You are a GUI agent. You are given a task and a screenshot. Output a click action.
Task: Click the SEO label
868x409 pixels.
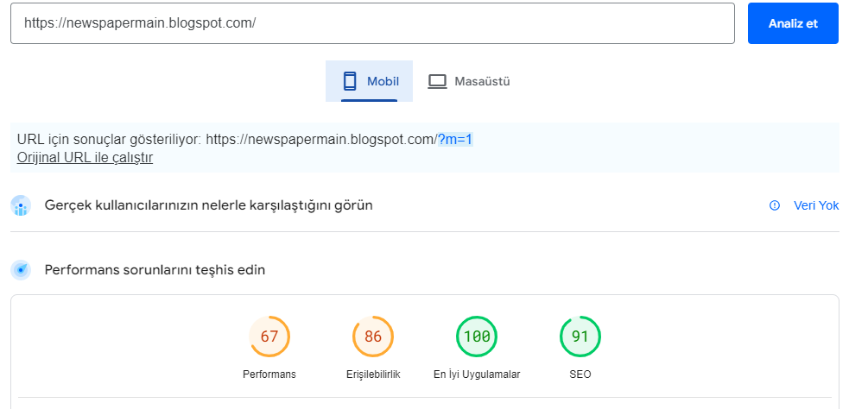click(580, 374)
